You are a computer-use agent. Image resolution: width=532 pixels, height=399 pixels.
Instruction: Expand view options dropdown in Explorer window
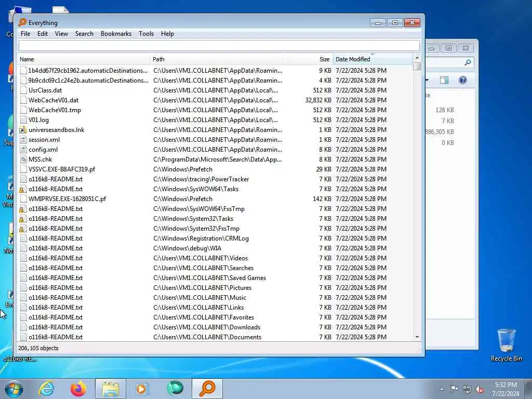click(x=427, y=80)
